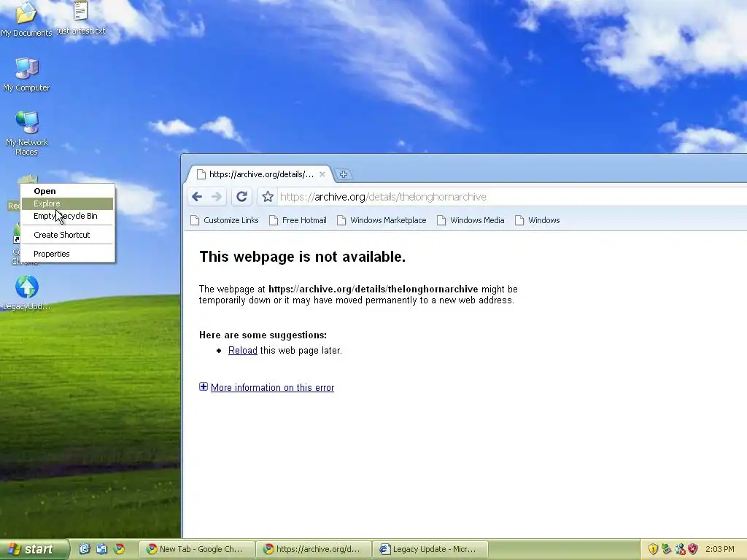Switch to the Legacy Update taskbar window
Image resolution: width=747 pixels, height=560 pixels.
coord(430,549)
